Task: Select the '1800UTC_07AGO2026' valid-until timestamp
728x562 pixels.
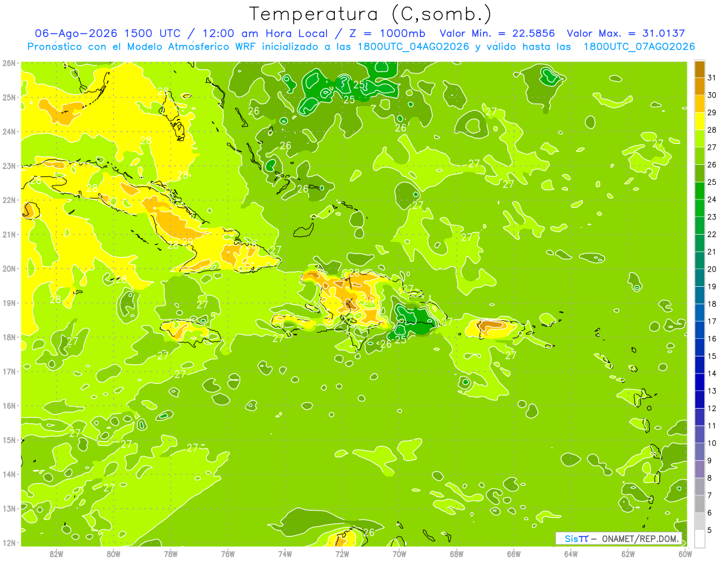Action: click(639, 47)
